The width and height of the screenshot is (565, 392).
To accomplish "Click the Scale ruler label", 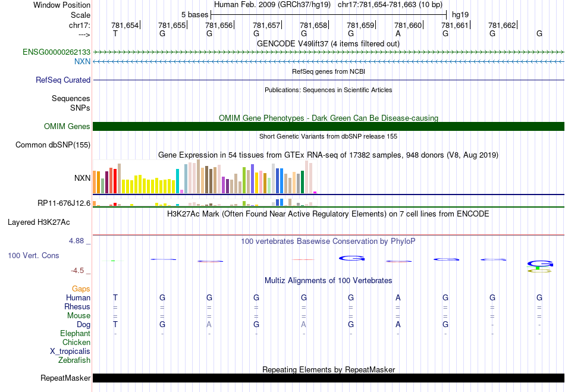I will 80,15.
